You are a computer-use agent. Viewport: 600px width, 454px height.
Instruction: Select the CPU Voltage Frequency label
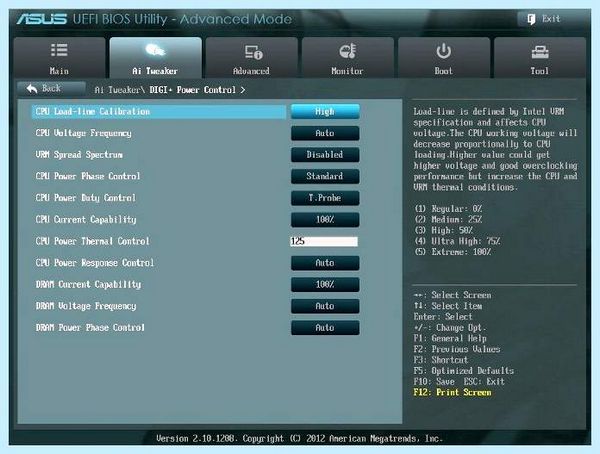click(83, 133)
